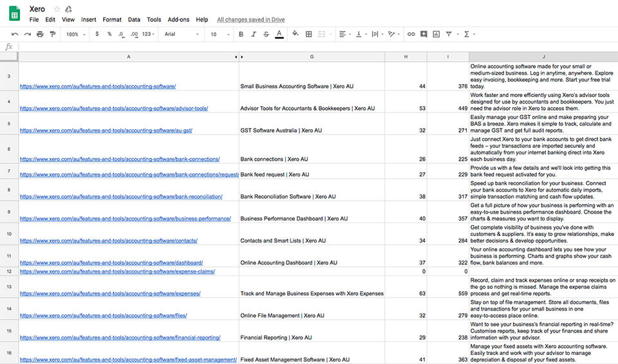The width and height of the screenshot is (618, 364).
Task: Select column G header
Action: [312, 57]
